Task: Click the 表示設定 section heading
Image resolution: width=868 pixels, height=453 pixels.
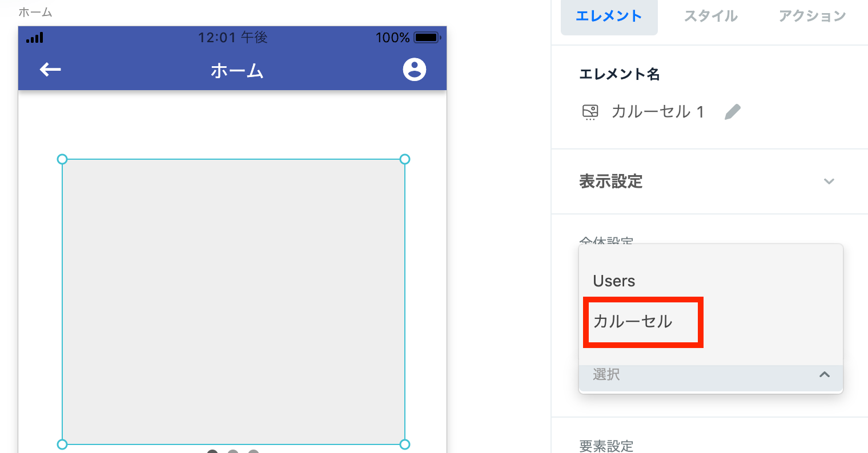Action: pos(611,181)
